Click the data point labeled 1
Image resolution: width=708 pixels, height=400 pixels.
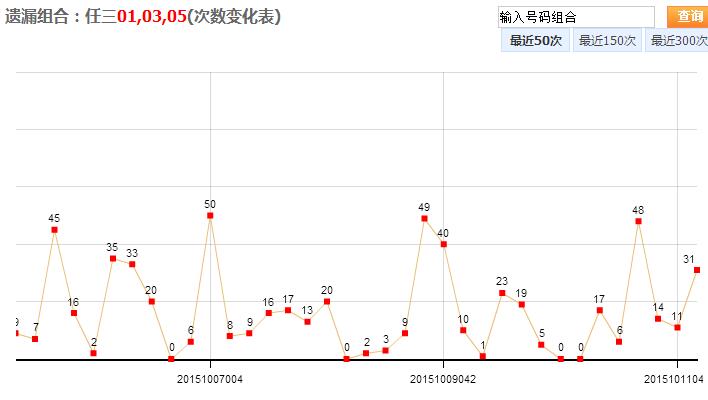click(x=483, y=356)
